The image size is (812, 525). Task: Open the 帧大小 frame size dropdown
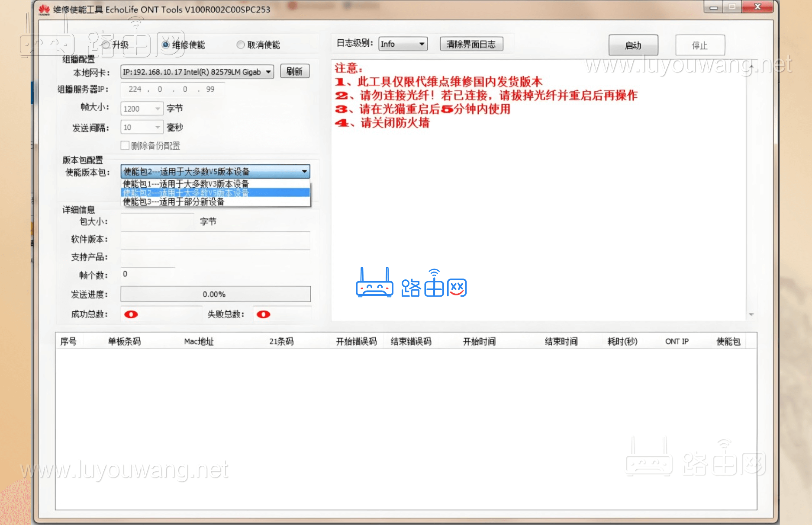click(157, 108)
